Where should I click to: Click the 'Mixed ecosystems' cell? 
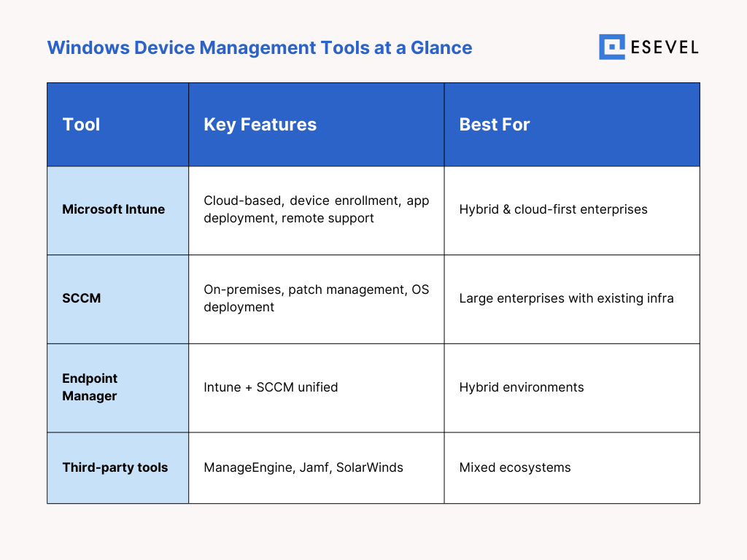pyautogui.click(x=572, y=467)
